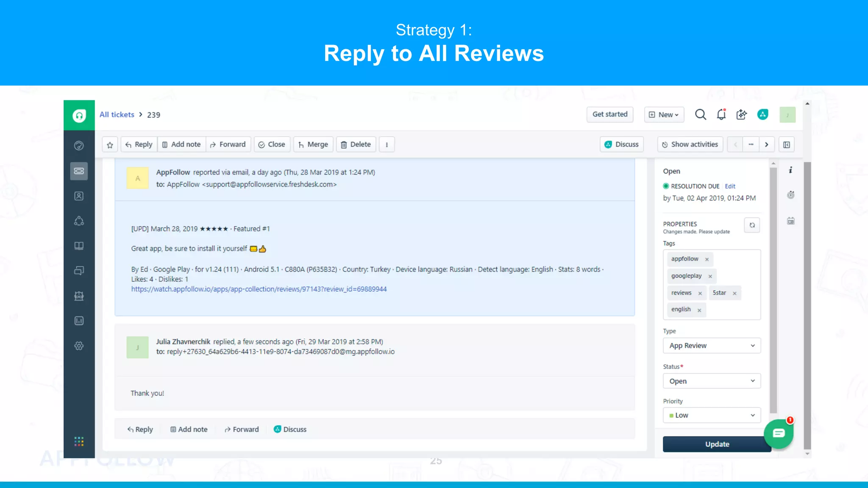
Task: Go to the next ticket arrow
Action: pyautogui.click(x=767, y=144)
